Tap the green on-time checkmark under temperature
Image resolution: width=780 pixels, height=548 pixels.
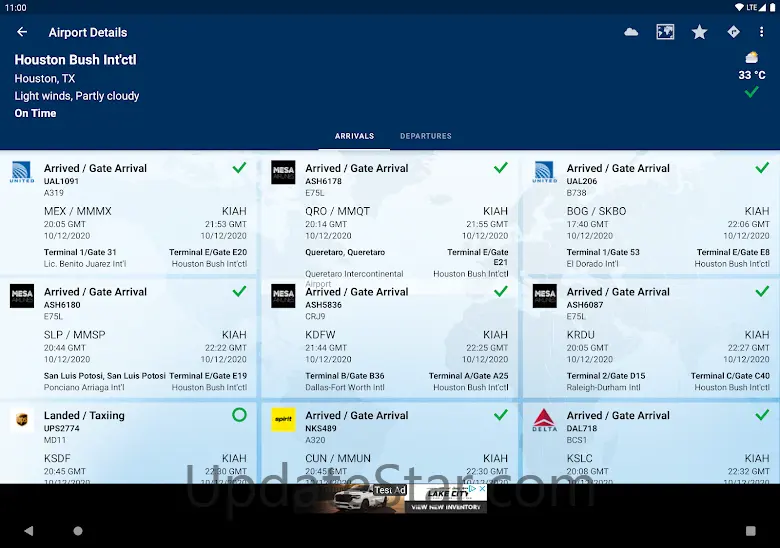click(752, 91)
